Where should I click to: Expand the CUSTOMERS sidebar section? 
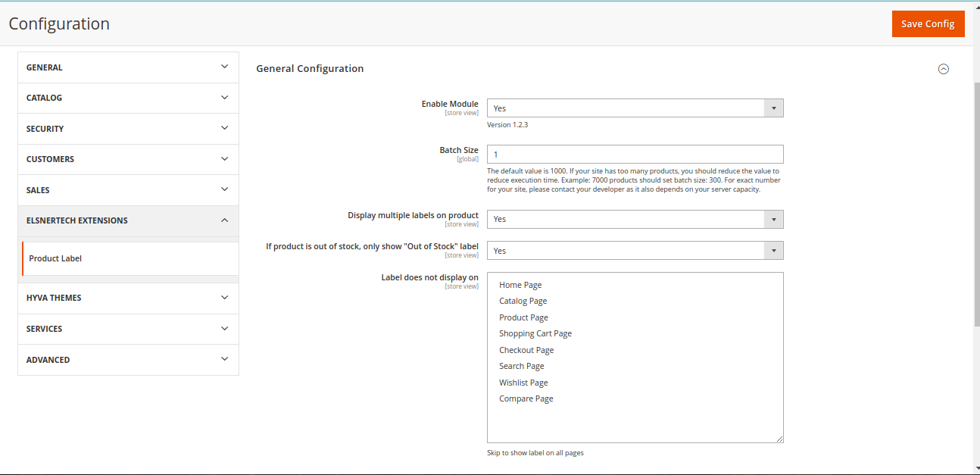[x=128, y=159]
